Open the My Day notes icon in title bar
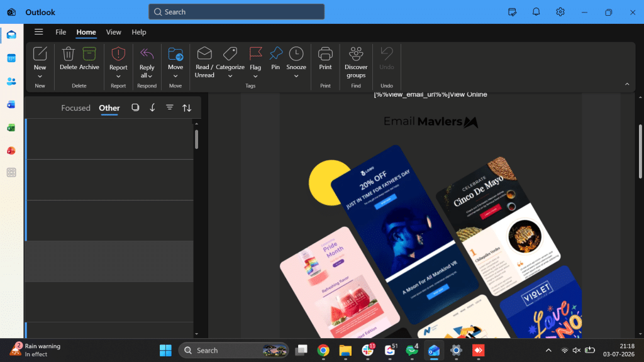The image size is (644, 362). [x=512, y=12]
